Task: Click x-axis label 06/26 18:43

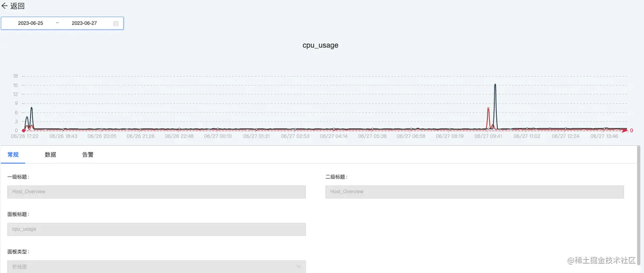Action: coord(63,136)
